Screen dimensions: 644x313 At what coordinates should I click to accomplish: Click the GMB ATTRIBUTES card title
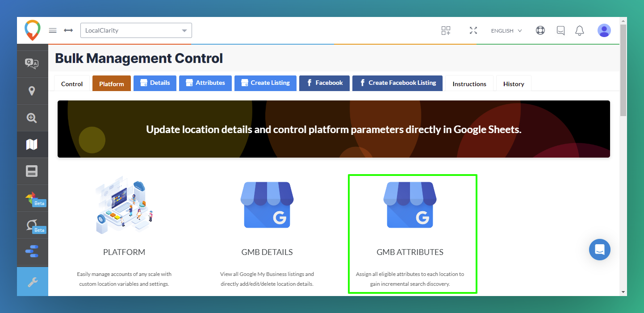tap(410, 252)
